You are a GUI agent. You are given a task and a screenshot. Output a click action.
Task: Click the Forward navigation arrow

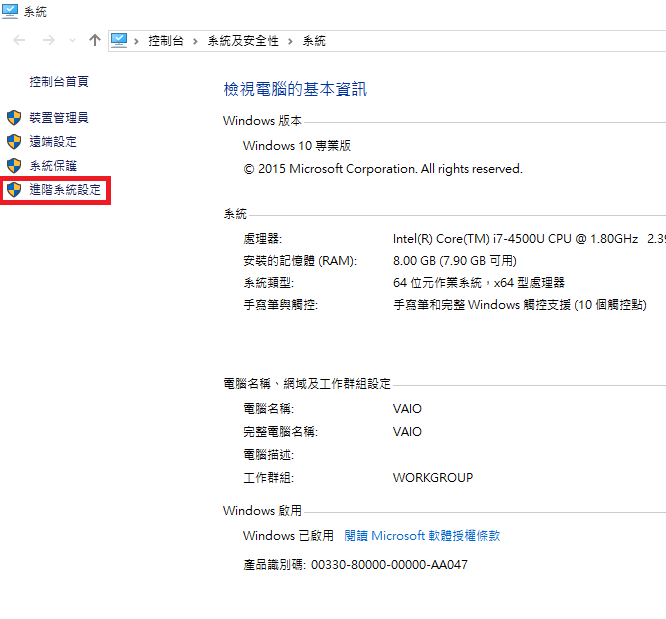[x=49, y=40]
